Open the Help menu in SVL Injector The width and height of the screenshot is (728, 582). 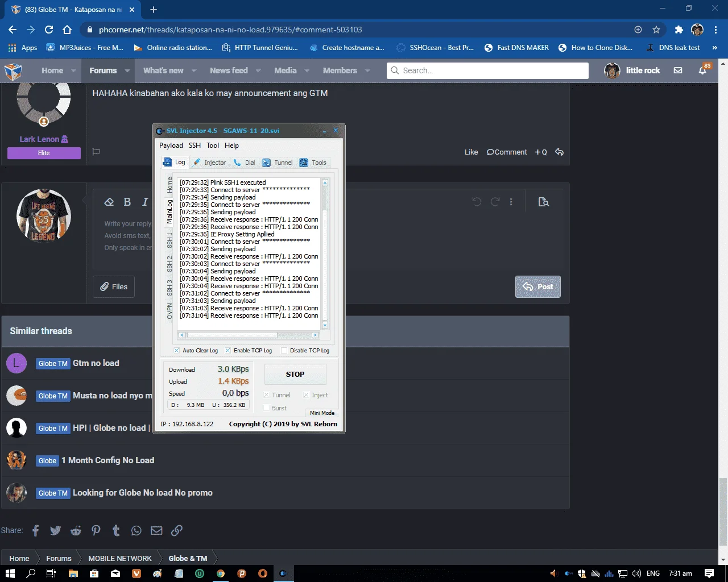point(231,145)
